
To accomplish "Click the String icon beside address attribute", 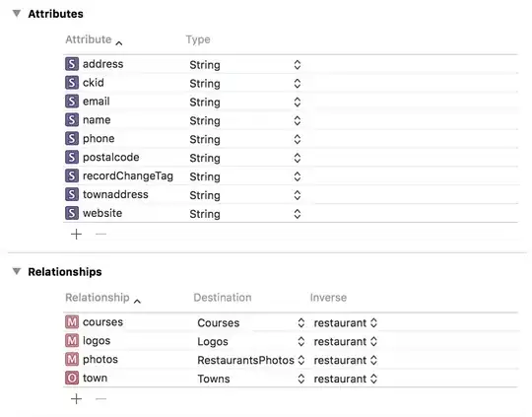I will (x=72, y=64).
